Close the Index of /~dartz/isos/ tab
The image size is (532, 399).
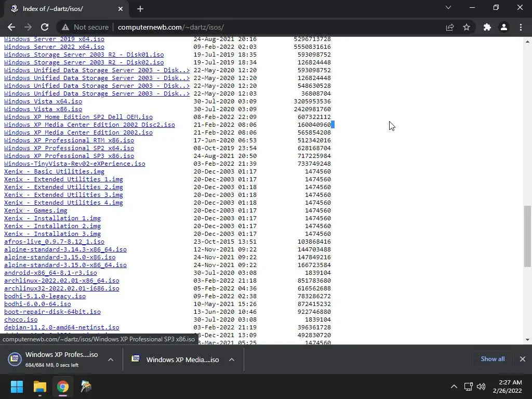click(x=121, y=9)
